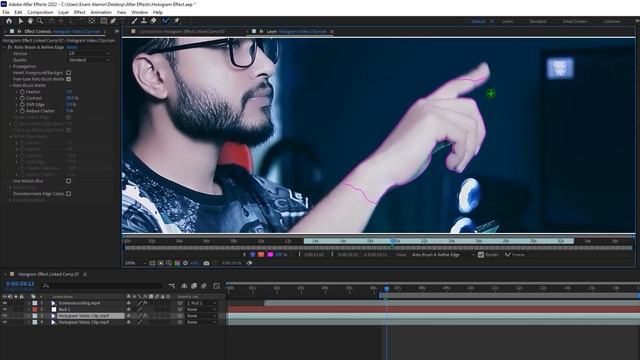Select the Learn workspace
The width and height of the screenshot is (640, 360).
(508, 21)
